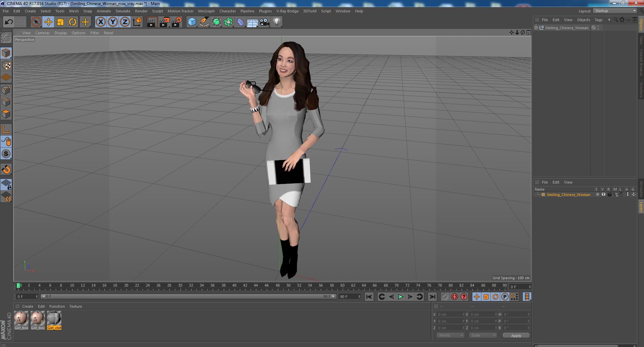Screen dimensions: 644x347
Task: Open Object Manager Tags menu
Action: 599,20
